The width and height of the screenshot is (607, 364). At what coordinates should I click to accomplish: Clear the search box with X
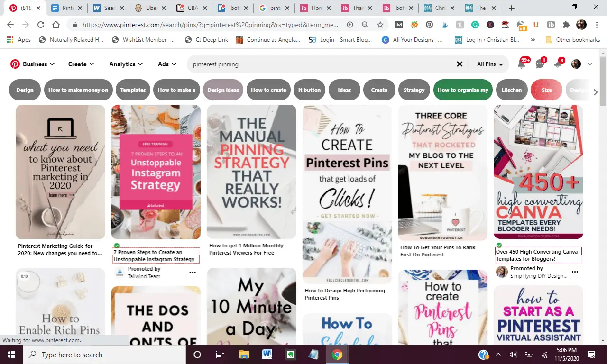(459, 64)
